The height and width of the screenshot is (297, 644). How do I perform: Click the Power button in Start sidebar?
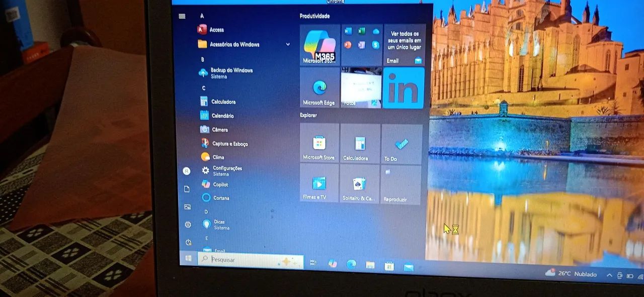[x=189, y=242]
